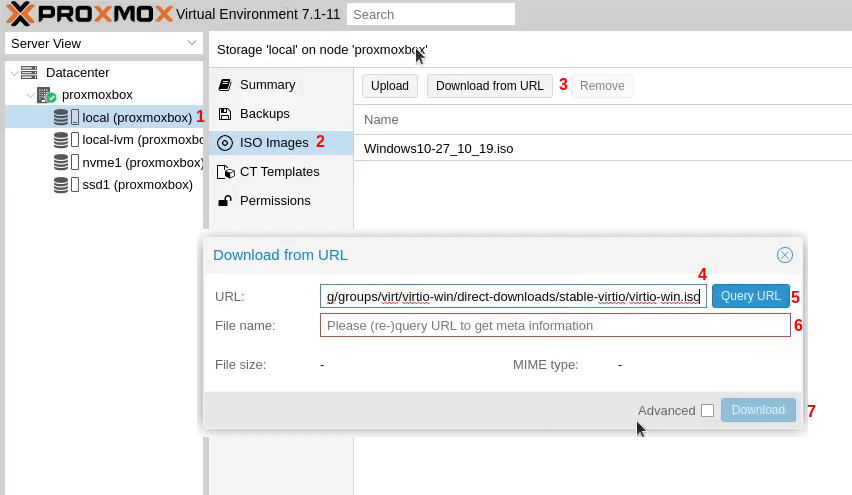Image resolution: width=852 pixels, height=495 pixels.
Task: Click the Proxmox logo icon
Action: coord(21,14)
